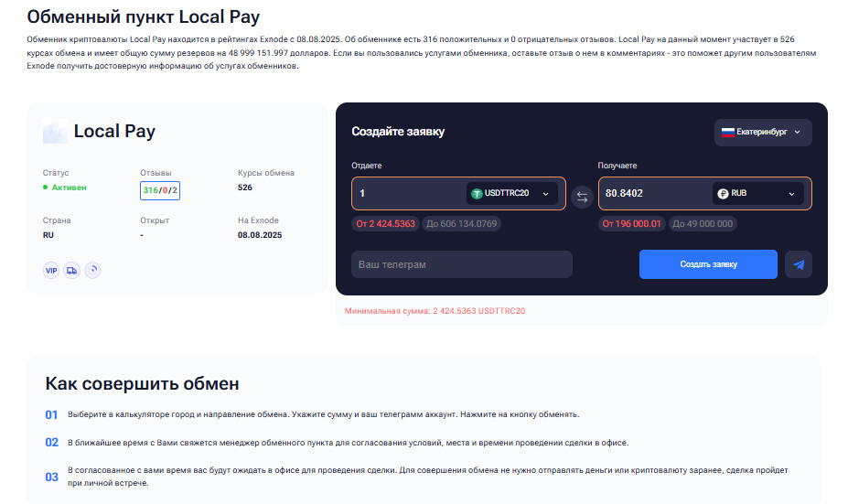This screenshot has height=504, width=848.
Task: Click the Local Pay logo image
Action: click(55, 132)
